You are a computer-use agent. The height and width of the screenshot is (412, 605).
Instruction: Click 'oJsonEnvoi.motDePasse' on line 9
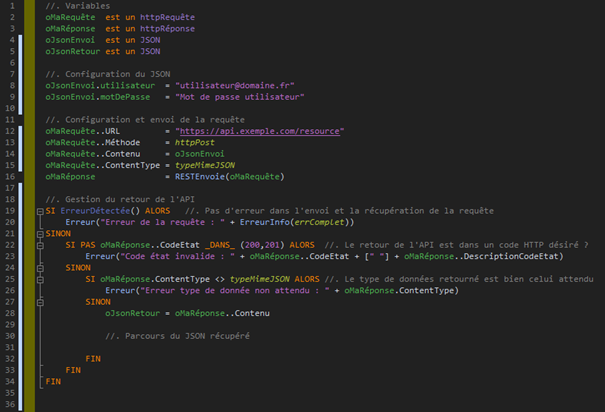pyautogui.click(x=98, y=97)
